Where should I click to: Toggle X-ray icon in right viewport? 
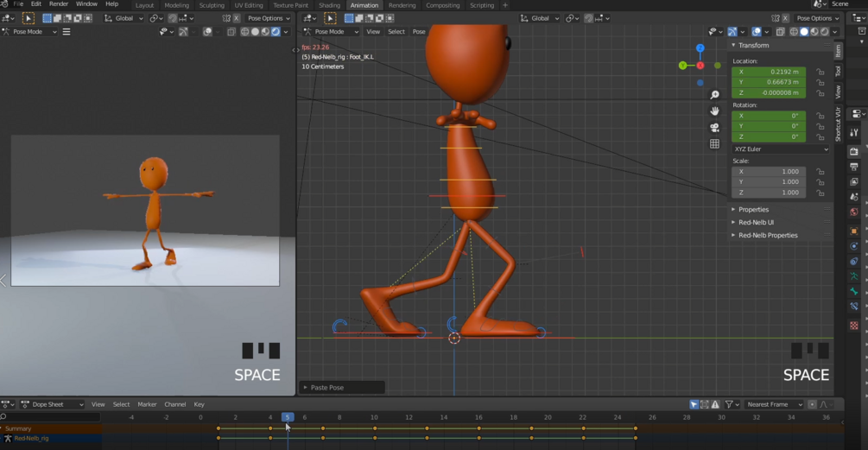(x=781, y=32)
